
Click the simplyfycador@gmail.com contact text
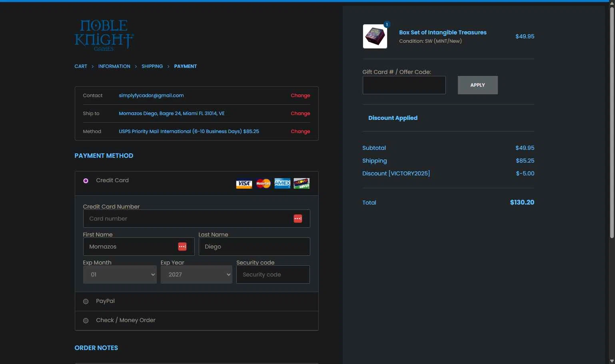[151, 95]
